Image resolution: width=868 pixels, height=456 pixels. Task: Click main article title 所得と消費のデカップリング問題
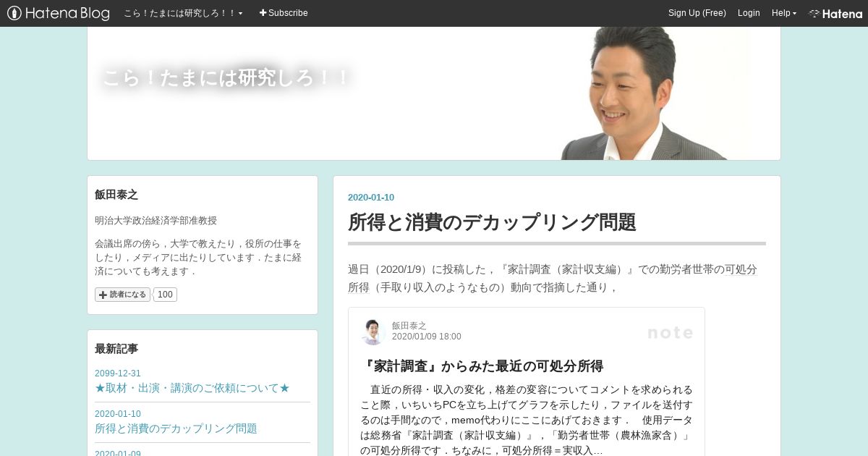pyautogui.click(x=492, y=221)
